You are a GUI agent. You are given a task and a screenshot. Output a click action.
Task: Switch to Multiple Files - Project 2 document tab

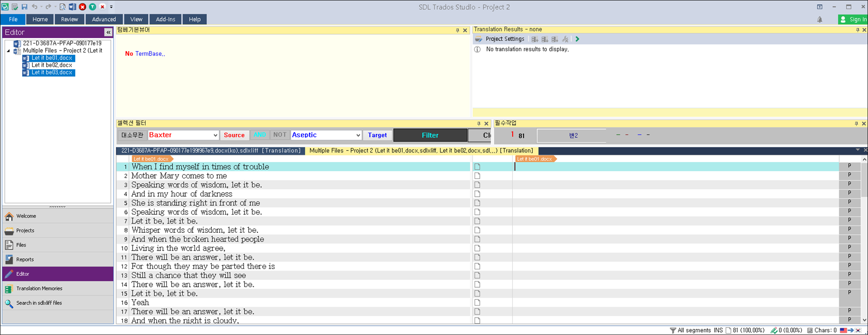[421, 151]
